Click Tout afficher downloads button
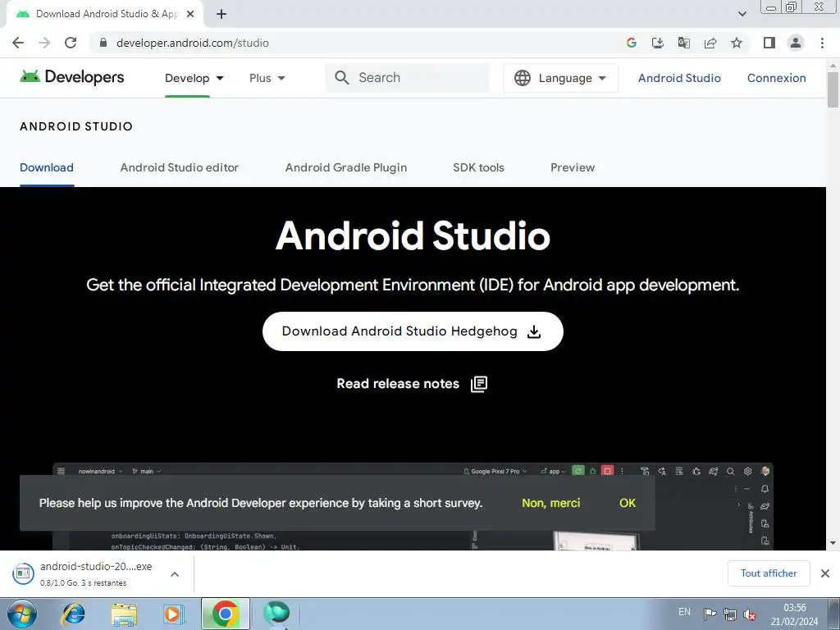Image resolution: width=840 pixels, height=630 pixels. pyautogui.click(x=769, y=573)
